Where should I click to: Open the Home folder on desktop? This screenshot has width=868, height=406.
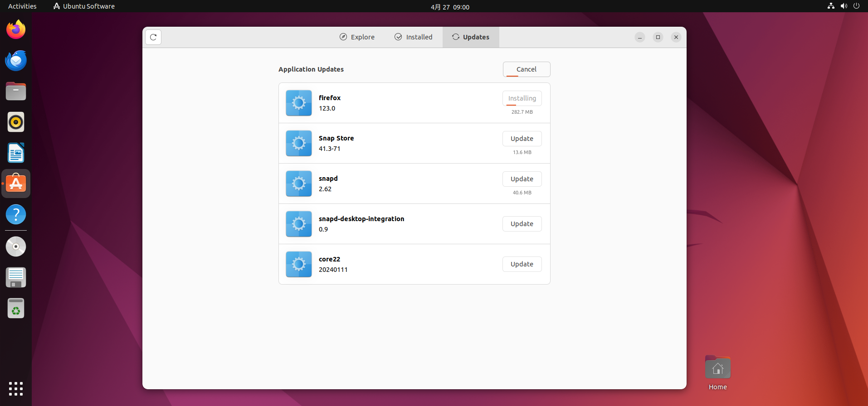pyautogui.click(x=718, y=372)
